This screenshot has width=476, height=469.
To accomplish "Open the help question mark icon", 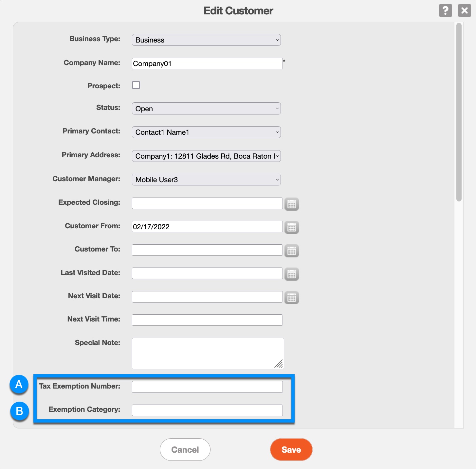I will coord(445,10).
